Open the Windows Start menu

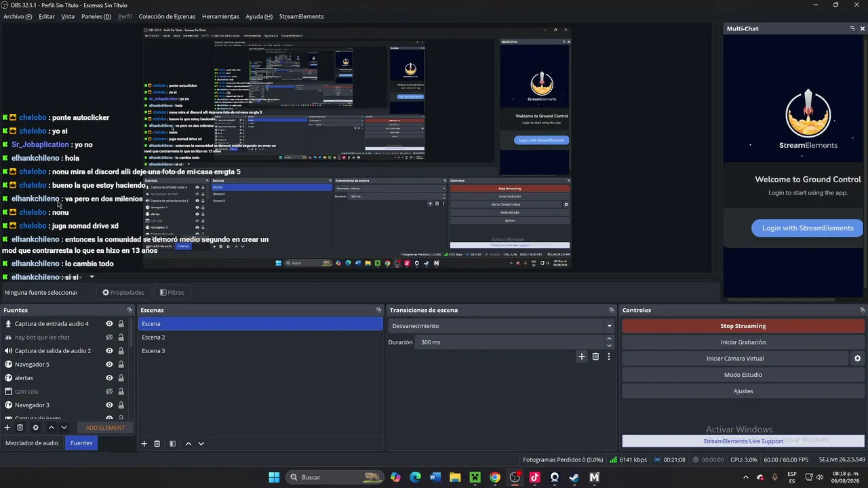click(274, 477)
